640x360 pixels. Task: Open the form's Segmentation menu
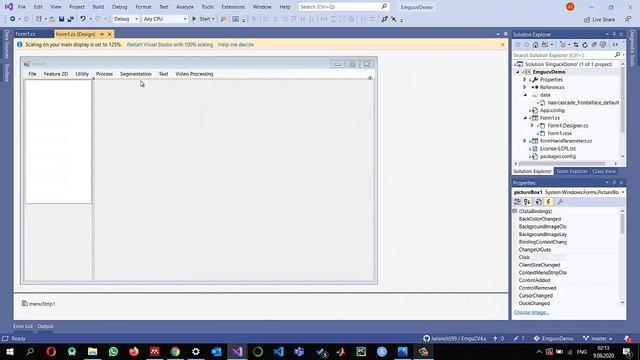coord(136,74)
